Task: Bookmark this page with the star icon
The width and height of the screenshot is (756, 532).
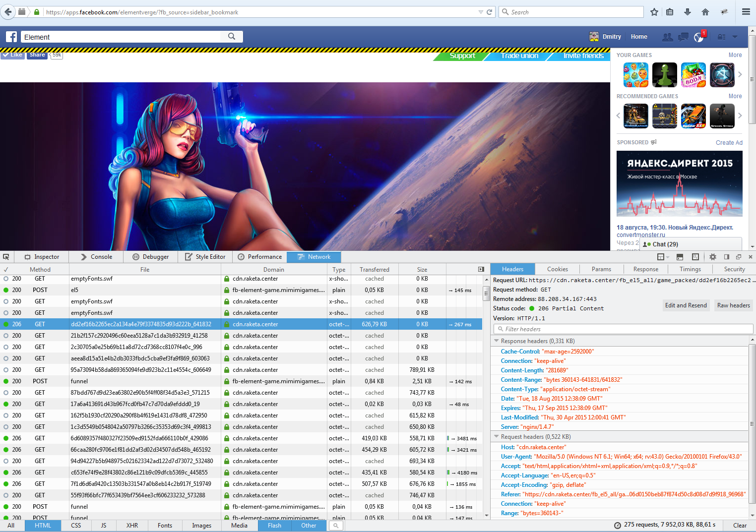Action: (654, 12)
